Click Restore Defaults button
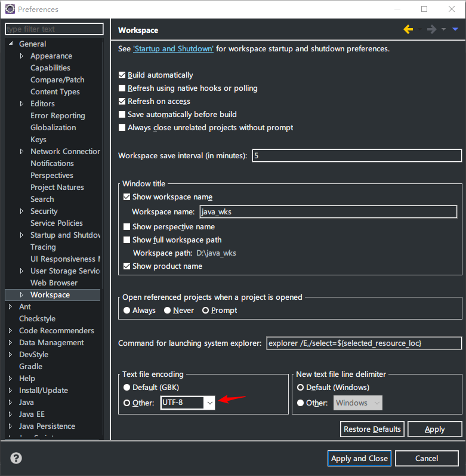The height and width of the screenshot is (476, 466). point(372,429)
